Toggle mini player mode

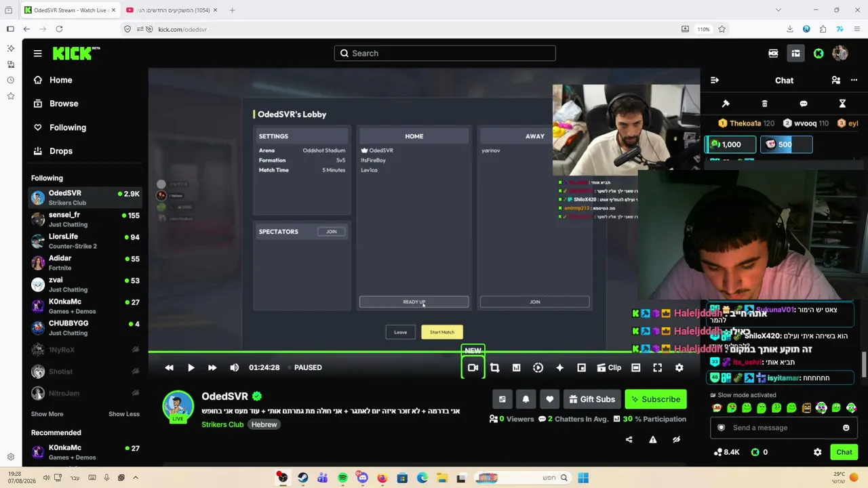(x=581, y=367)
